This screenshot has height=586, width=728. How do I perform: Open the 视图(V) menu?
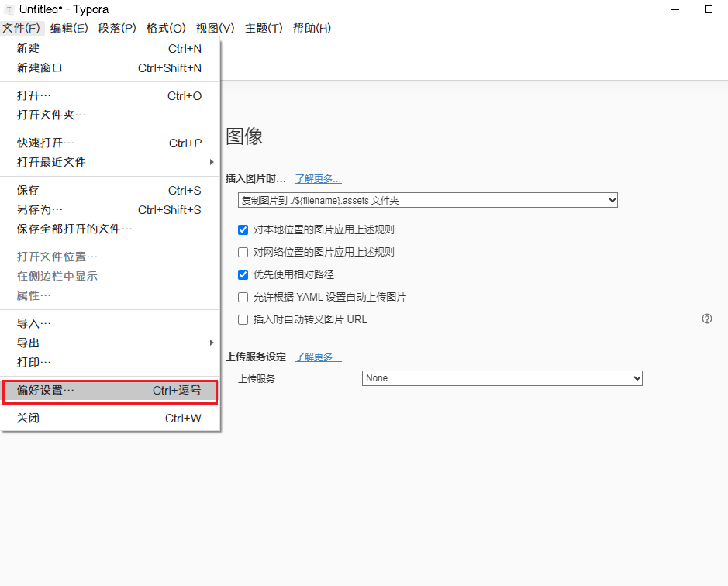point(215,29)
